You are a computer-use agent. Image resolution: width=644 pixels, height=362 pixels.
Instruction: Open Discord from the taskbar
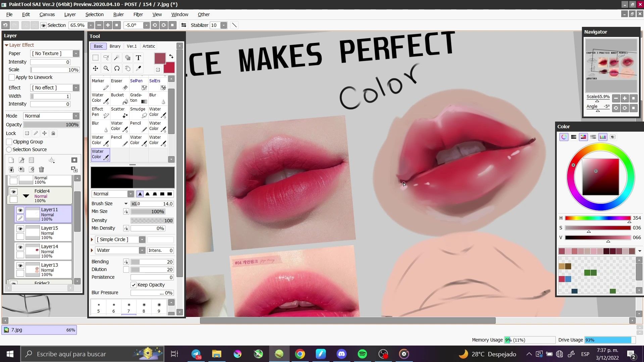[x=341, y=354]
